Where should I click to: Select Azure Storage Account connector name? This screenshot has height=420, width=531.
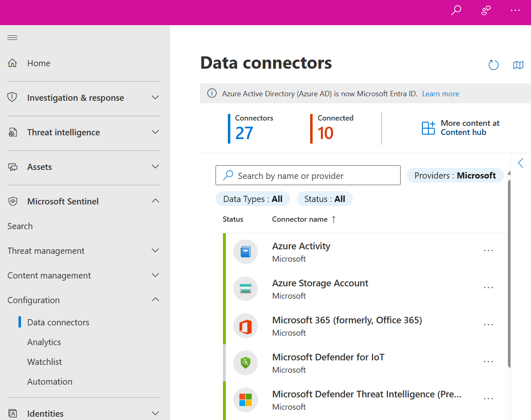pos(320,283)
